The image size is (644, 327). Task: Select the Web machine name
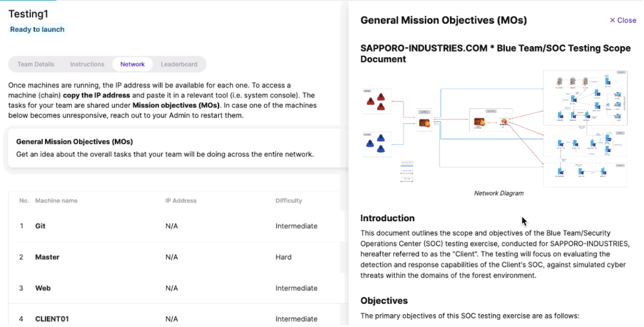(x=43, y=288)
